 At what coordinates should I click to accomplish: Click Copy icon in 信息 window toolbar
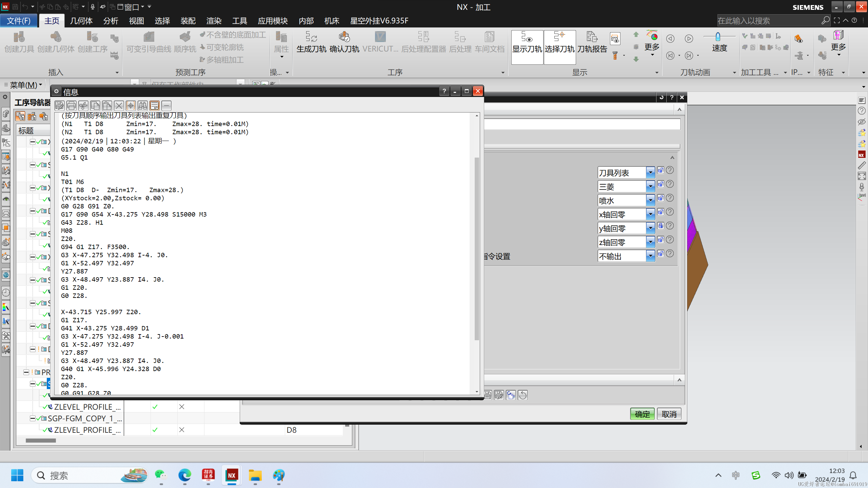(x=95, y=105)
